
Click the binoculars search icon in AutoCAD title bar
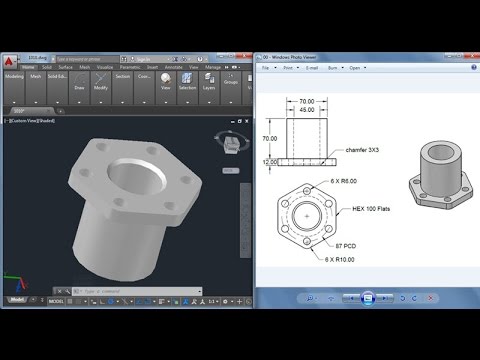pyautogui.click(x=124, y=59)
